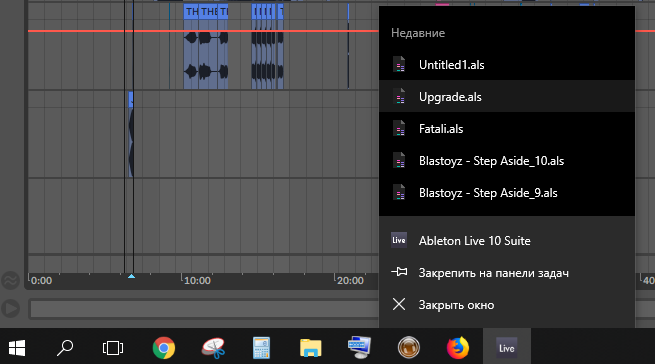
Task: Open Untitled1.als from the recent list
Action: (x=507, y=65)
